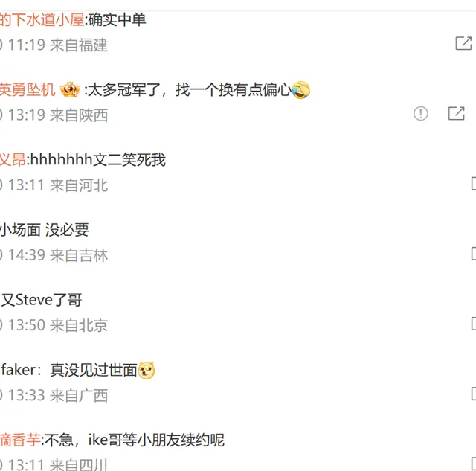Open the 下水道小屋 user profile
The width and height of the screenshot is (476, 471).
click(x=42, y=20)
